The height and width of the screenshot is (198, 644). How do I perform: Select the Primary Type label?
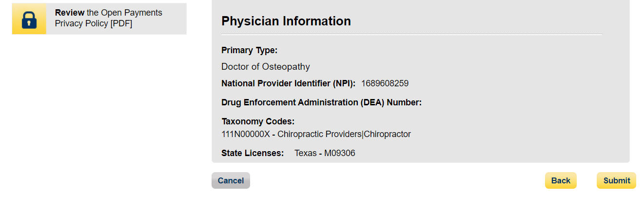coord(249,50)
